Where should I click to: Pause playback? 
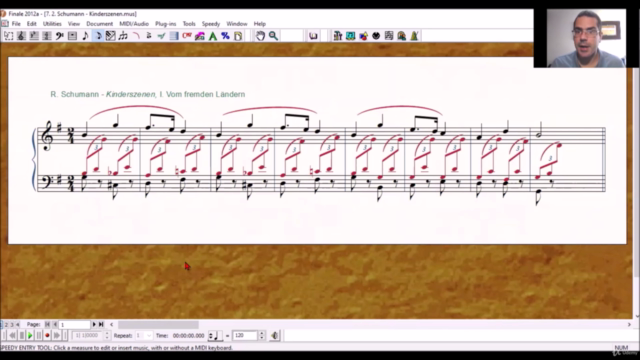39,336
